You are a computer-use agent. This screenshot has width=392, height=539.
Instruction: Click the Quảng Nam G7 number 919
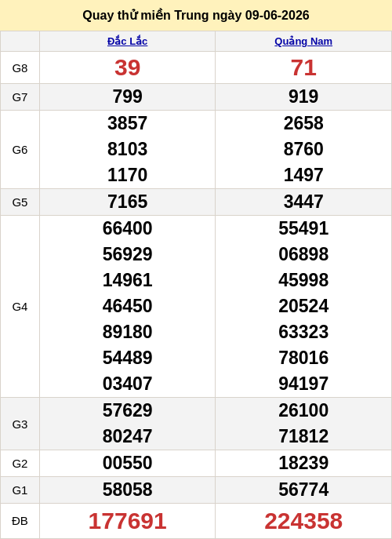pyautogui.click(x=303, y=97)
